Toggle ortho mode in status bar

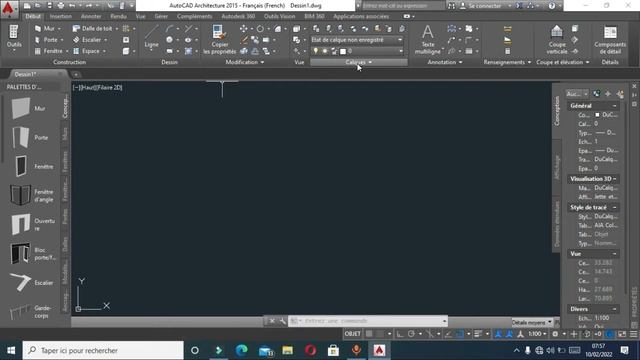click(400, 334)
